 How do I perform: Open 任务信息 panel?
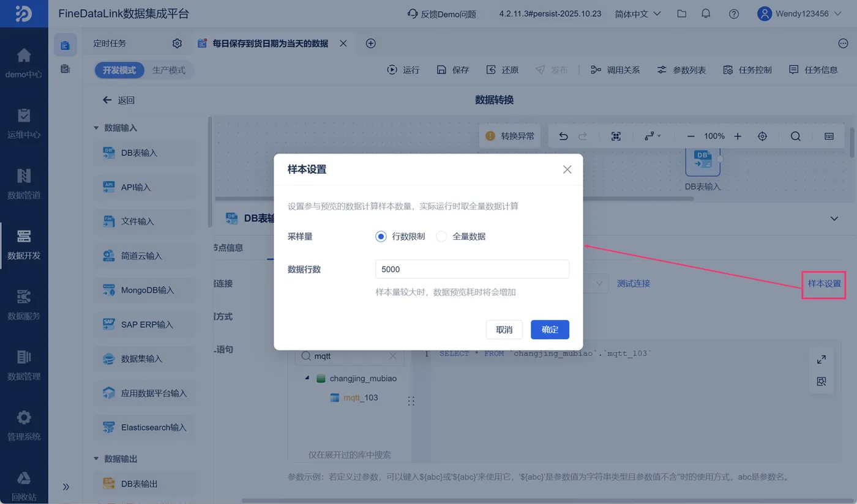(x=814, y=70)
